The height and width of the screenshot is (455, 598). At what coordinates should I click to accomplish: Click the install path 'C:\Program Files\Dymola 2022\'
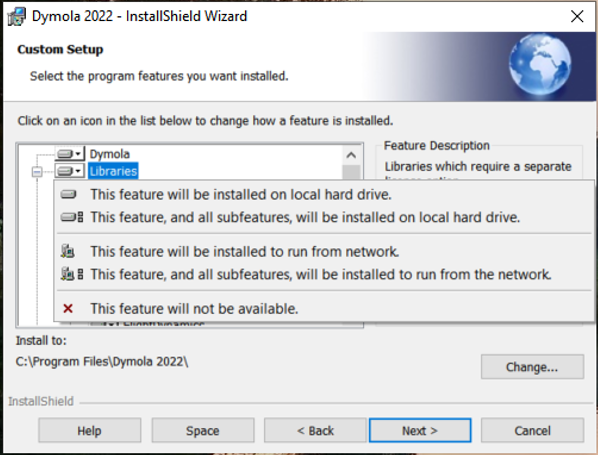pos(102,361)
